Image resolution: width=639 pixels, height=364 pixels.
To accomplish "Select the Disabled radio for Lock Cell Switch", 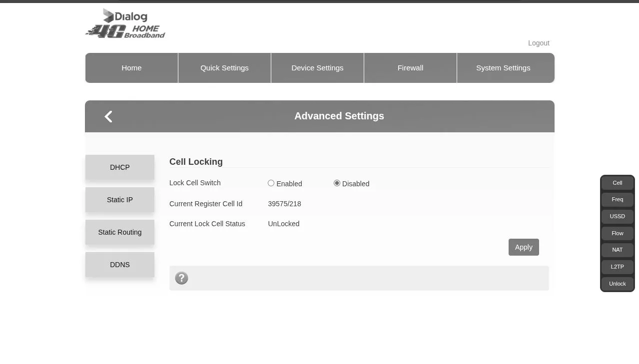I will point(337,183).
